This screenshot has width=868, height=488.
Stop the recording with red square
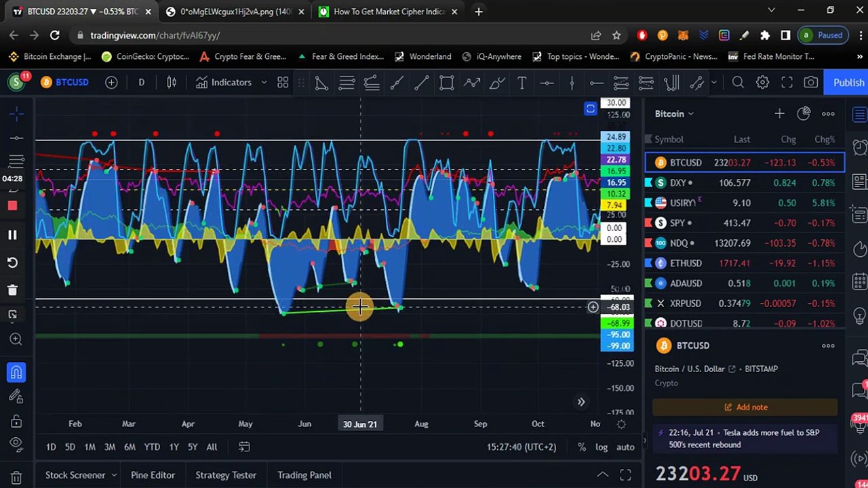point(12,206)
